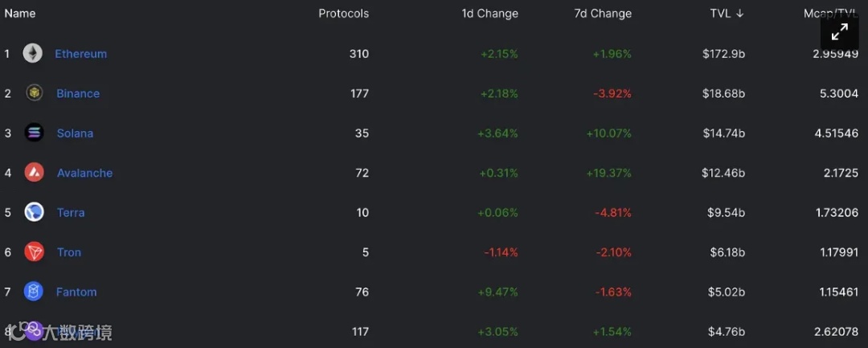
Task: Open the Fantom chain link
Action: (76, 292)
